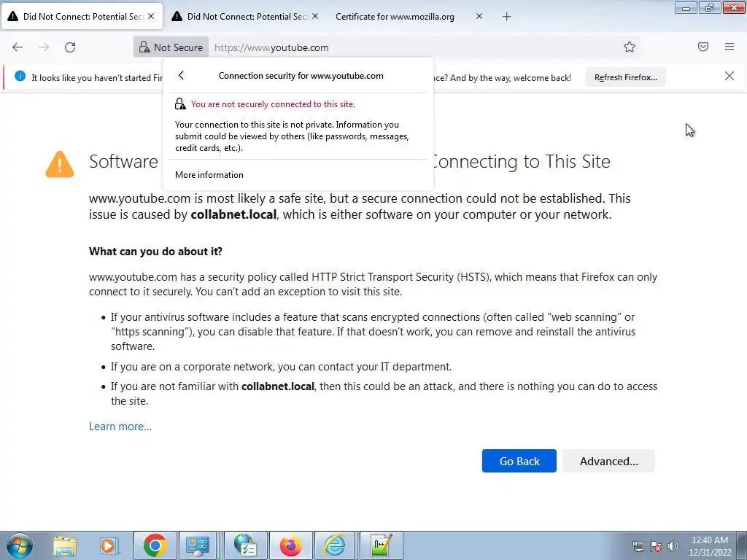Close the Certificate for www.mozilla.org tab

pos(479,16)
